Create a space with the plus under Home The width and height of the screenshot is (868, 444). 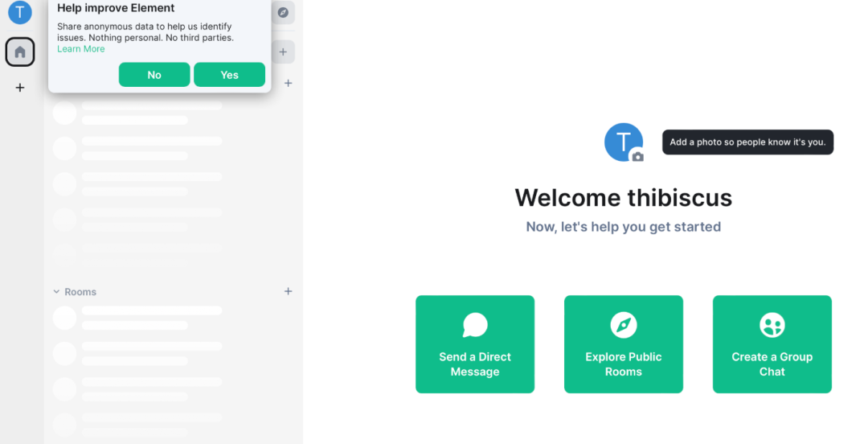point(20,88)
